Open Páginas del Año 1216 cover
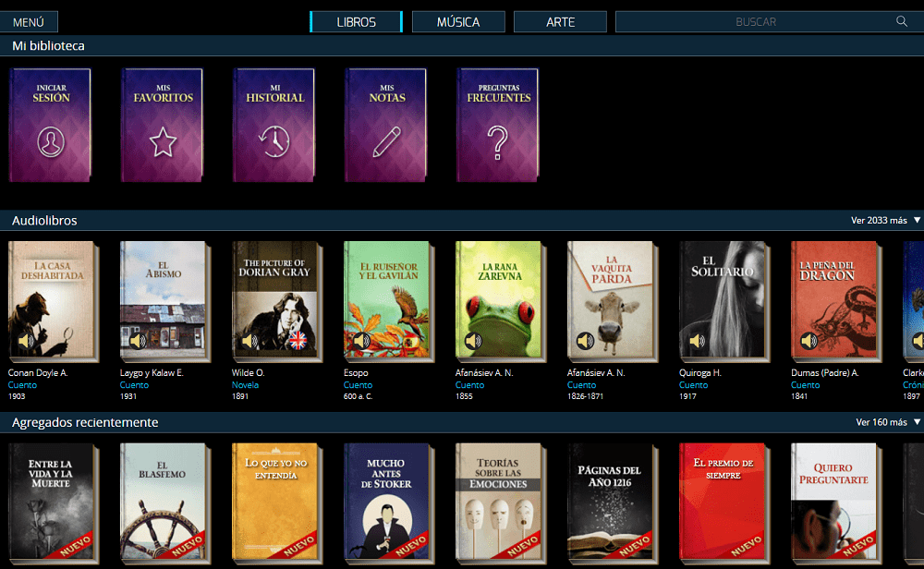Image resolution: width=924 pixels, height=569 pixels. (613, 502)
